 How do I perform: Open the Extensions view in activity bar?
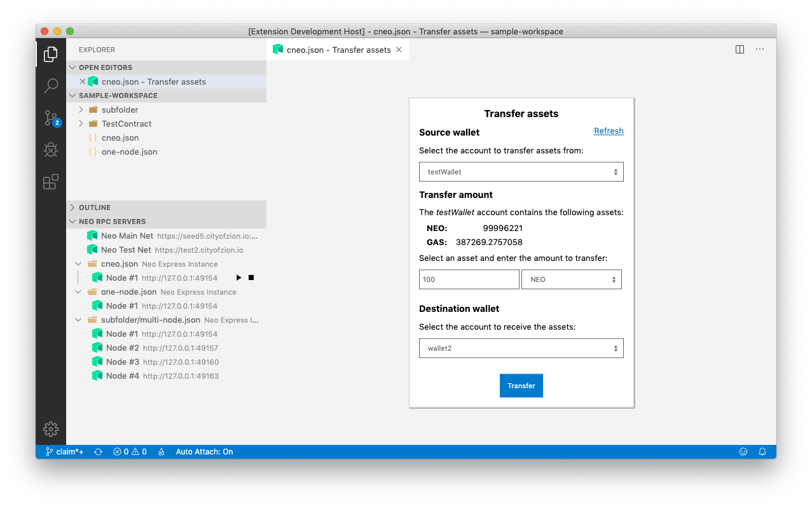click(x=51, y=182)
